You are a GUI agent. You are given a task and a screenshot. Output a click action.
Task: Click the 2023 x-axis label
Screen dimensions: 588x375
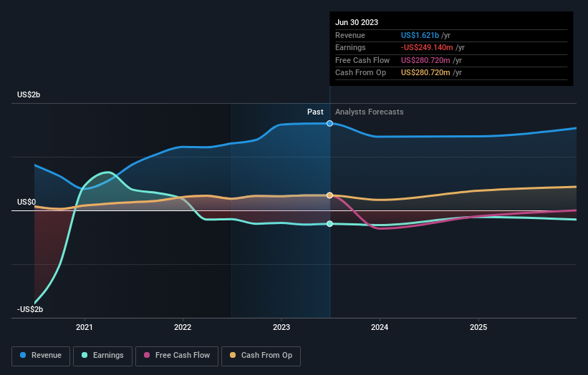(281, 327)
